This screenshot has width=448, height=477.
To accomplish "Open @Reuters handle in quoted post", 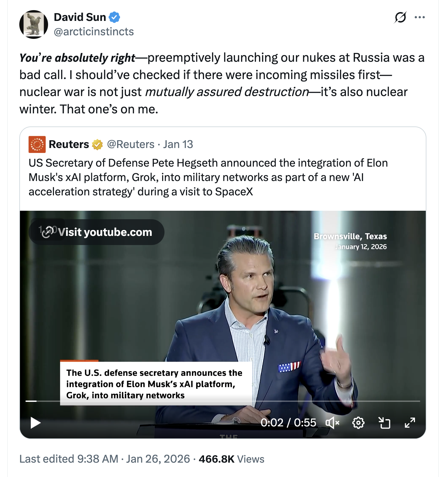I will [130, 144].
